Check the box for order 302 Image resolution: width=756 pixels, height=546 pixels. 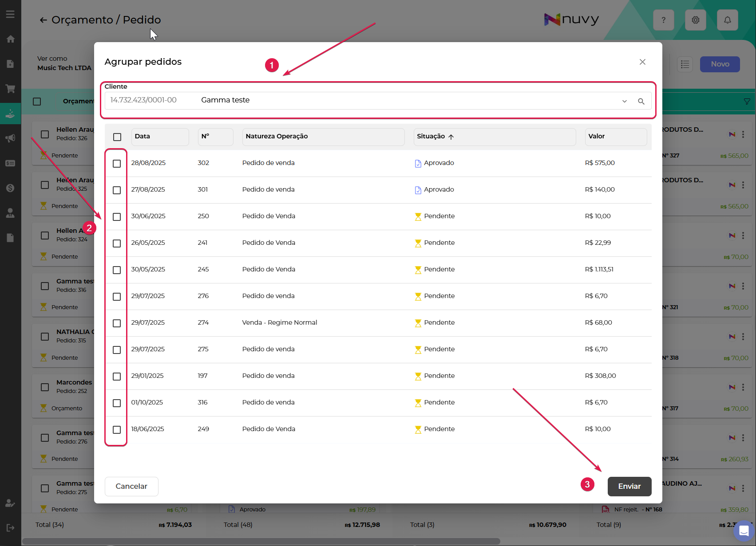(117, 164)
